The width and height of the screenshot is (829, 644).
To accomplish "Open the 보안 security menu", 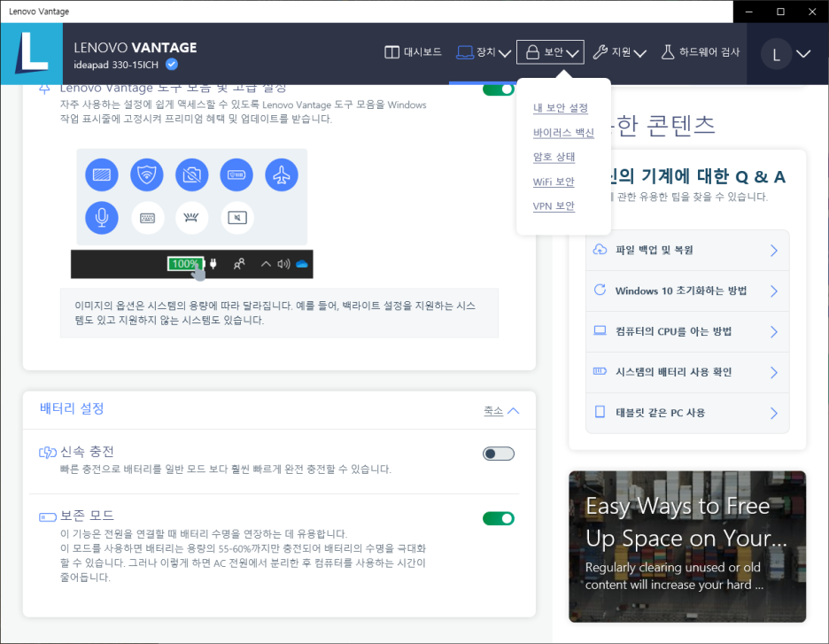I will tap(550, 51).
